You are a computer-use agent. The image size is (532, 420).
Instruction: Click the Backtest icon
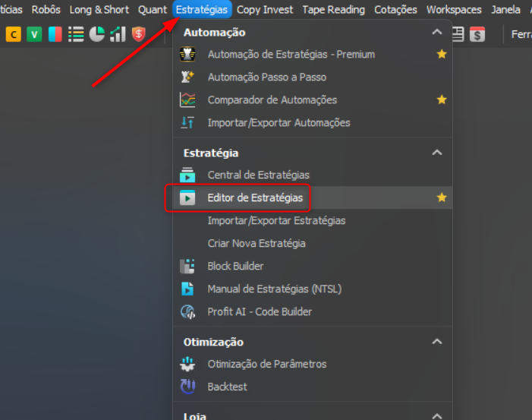(187, 387)
